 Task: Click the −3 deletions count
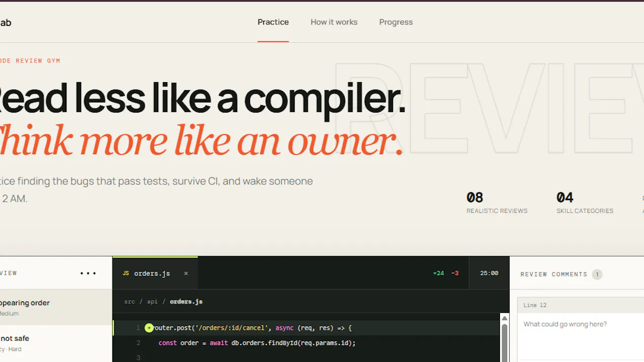[x=455, y=273]
